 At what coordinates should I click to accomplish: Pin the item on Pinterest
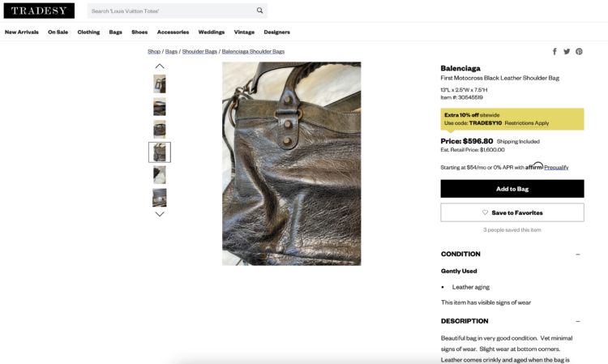point(579,51)
